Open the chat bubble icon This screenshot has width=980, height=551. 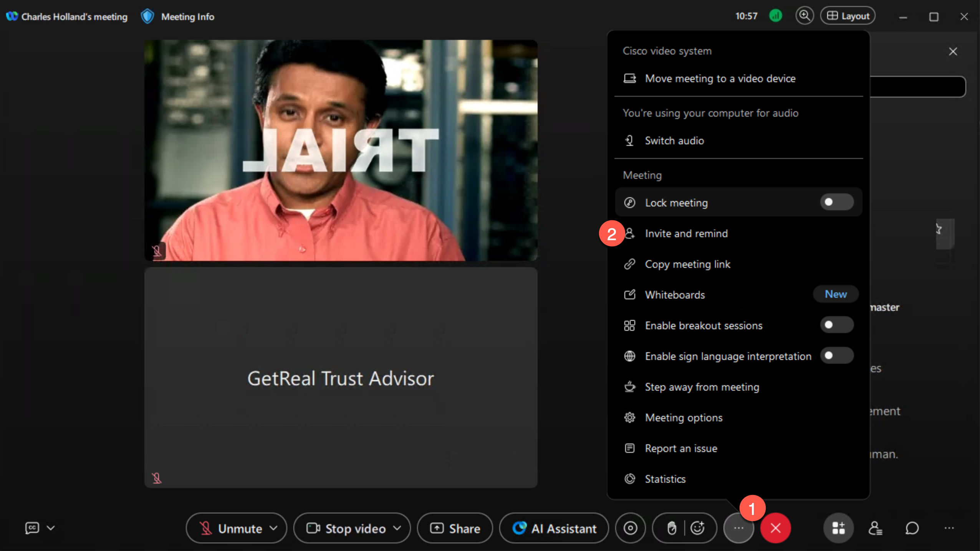[912, 528]
